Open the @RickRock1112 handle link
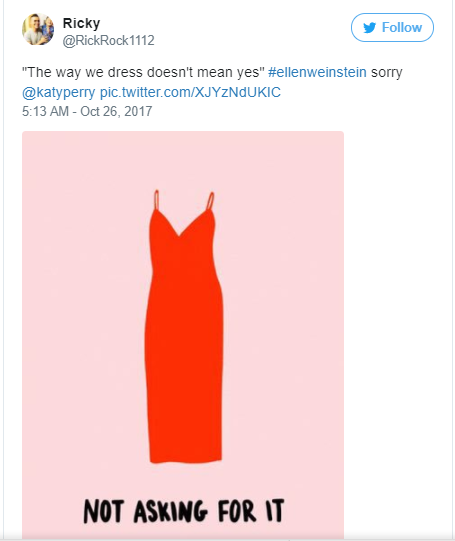This screenshot has width=455, height=541. click(x=108, y=41)
